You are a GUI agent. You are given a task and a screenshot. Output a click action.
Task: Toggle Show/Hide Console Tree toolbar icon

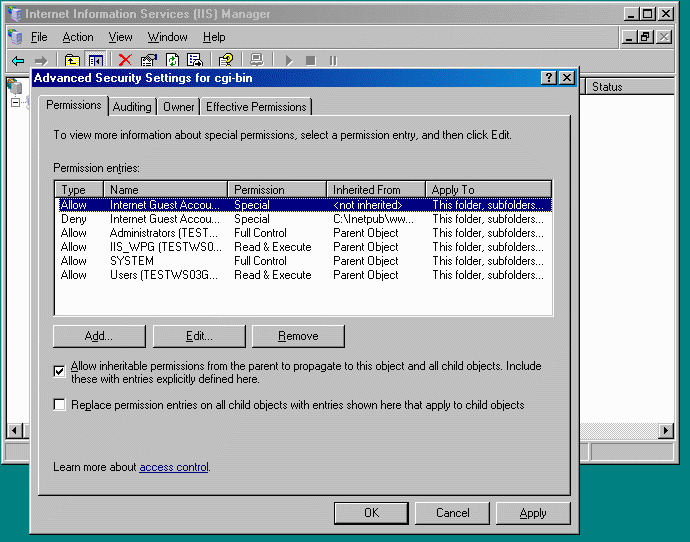click(x=95, y=60)
